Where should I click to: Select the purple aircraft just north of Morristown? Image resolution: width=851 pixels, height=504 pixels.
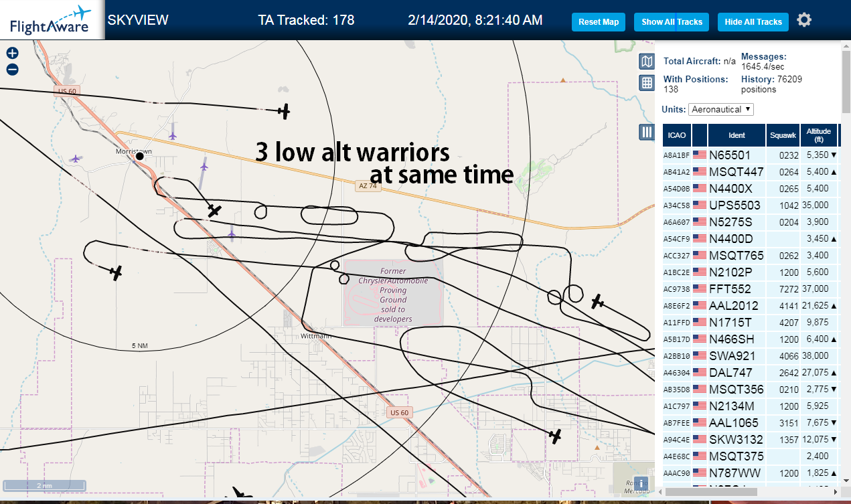[x=173, y=136]
